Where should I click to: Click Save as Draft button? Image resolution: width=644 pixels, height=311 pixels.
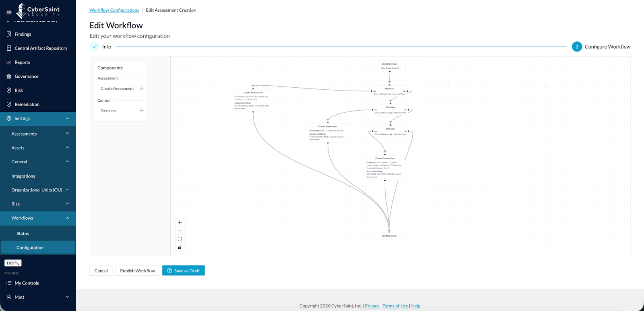pyautogui.click(x=184, y=271)
